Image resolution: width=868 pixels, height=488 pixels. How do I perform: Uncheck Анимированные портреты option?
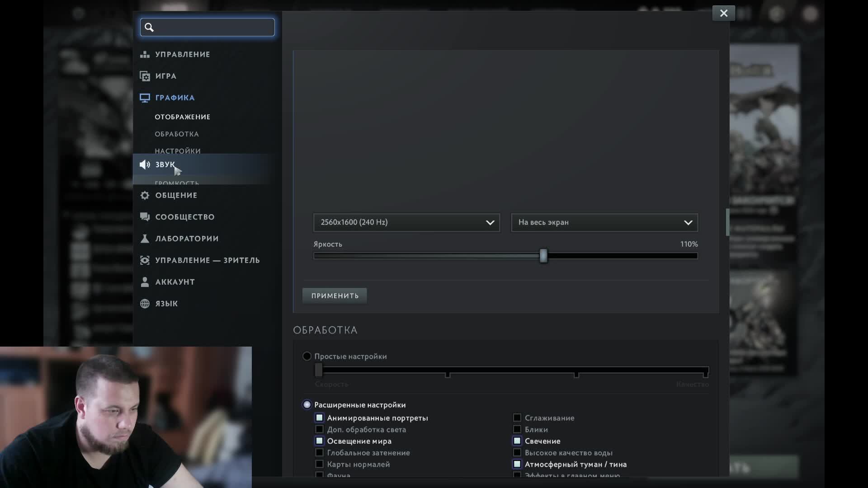(x=320, y=418)
